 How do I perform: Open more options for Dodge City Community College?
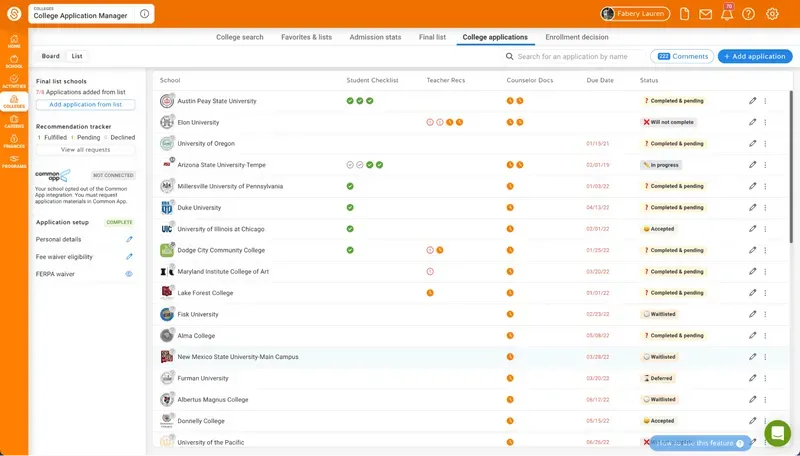click(x=765, y=250)
